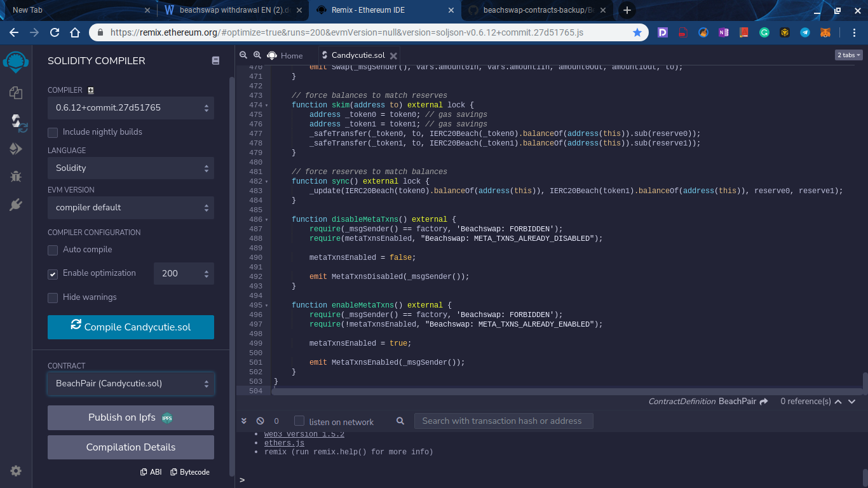This screenshot has height=488, width=868.
Task: Reload the browser page
Action: coord(55,32)
